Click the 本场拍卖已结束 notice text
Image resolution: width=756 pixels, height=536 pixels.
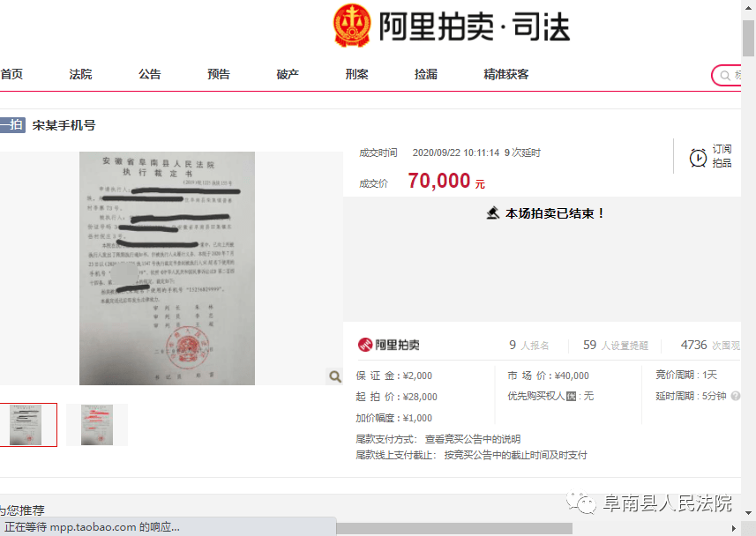555,213
